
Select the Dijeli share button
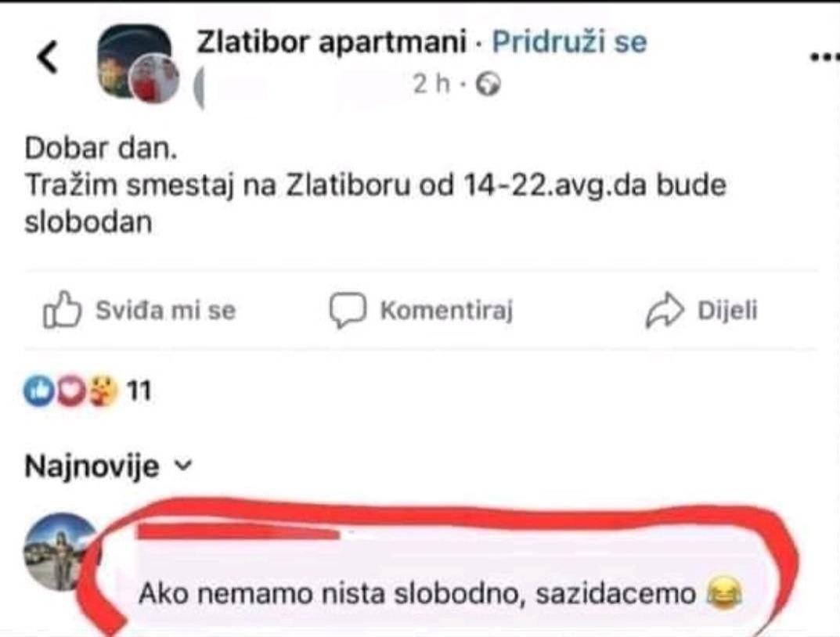pos(701,310)
